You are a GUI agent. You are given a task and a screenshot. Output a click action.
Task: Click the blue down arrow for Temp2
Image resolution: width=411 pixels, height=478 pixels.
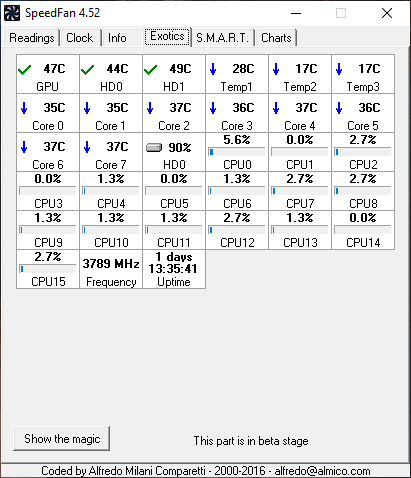pyautogui.click(x=276, y=69)
